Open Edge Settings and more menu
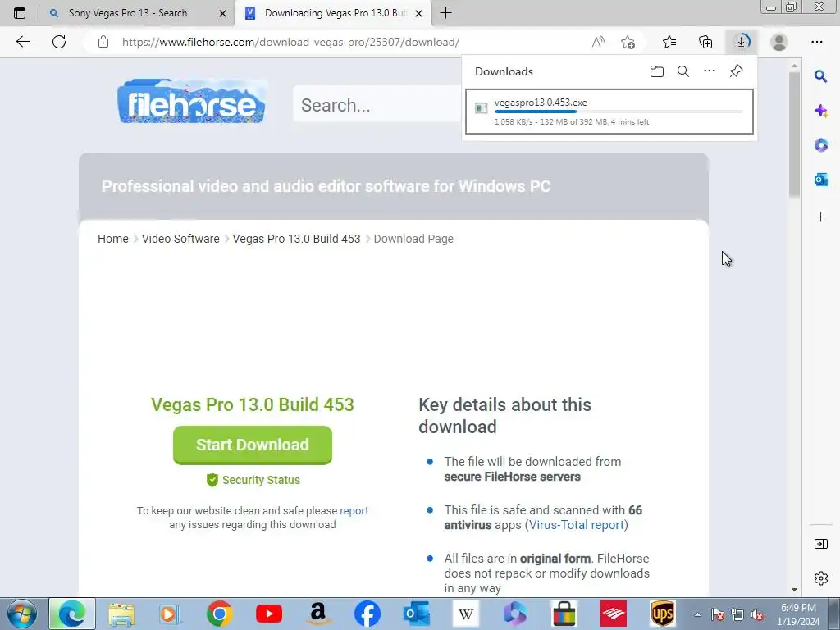 point(816,42)
